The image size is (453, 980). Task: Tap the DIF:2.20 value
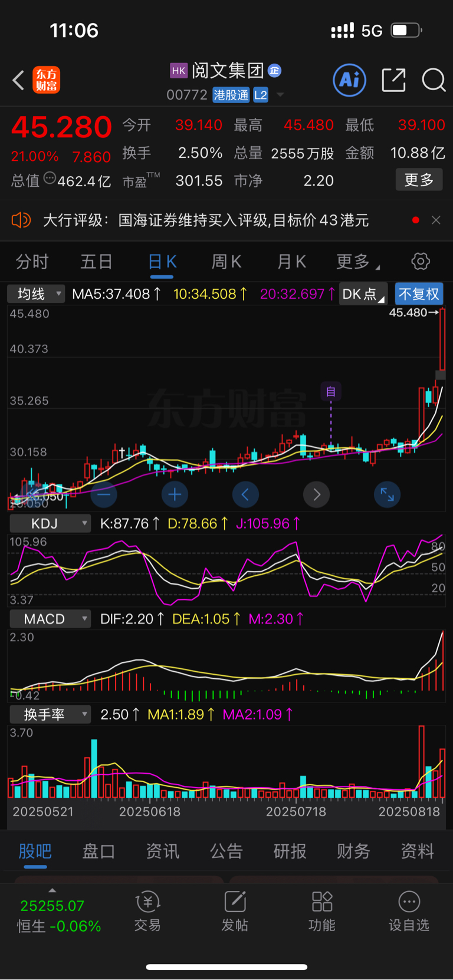(x=132, y=619)
